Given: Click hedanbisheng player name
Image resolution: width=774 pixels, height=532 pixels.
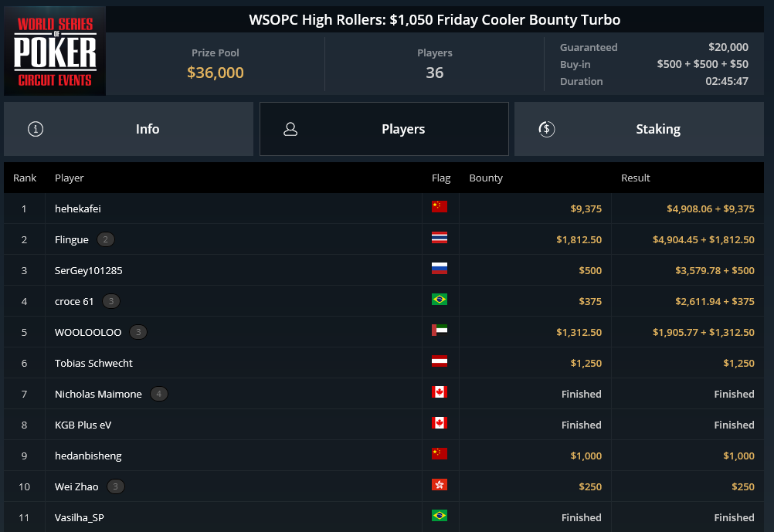Looking at the screenshot, I should 88,456.
